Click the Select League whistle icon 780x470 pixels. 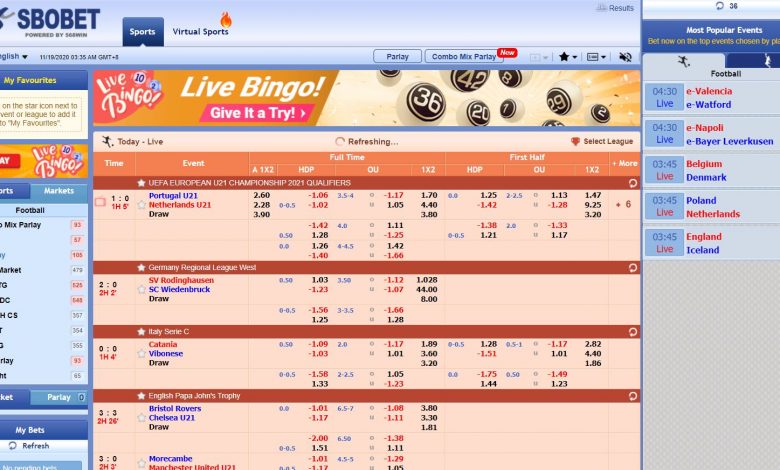pyautogui.click(x=575, y=142)
